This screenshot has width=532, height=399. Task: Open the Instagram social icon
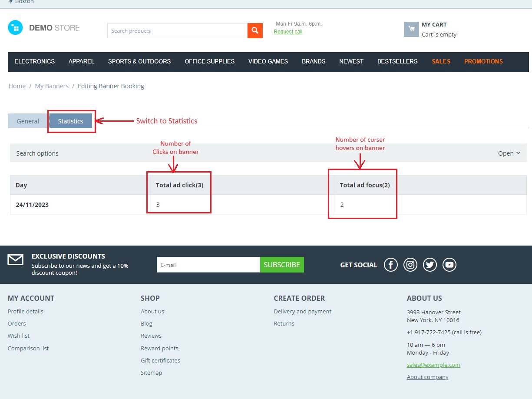pyautogui.click(x=410, y=265)
